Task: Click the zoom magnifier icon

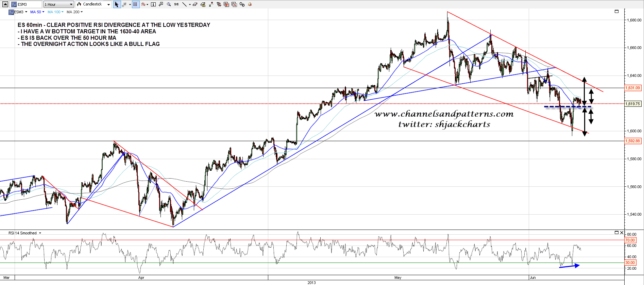Action: coord(169,4)
